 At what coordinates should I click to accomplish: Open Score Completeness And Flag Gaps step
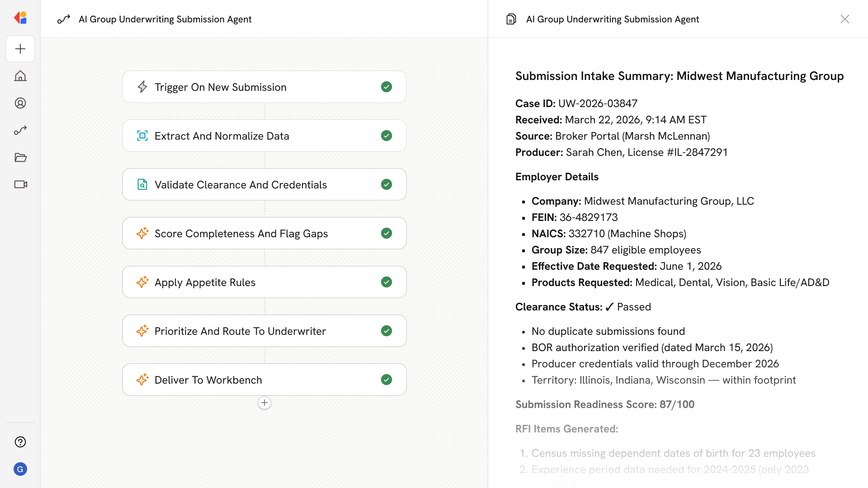pos(241,233)
